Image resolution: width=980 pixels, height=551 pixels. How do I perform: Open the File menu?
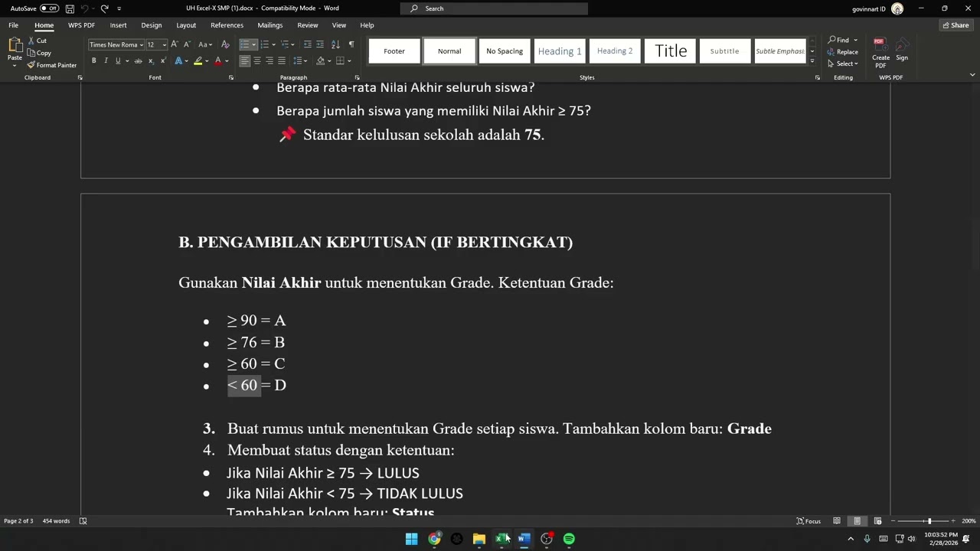coord(14,25)
